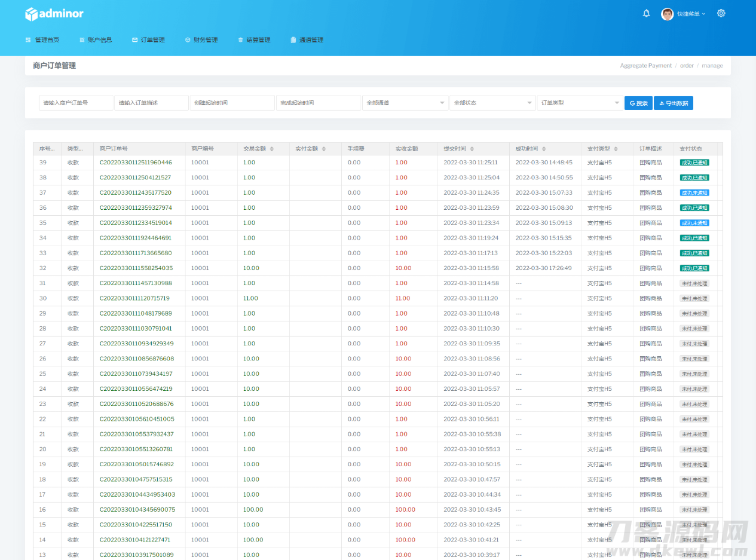This screenshot has height=560, width=756.
Task: Expand the 全部状态 dropdown
Action: [x=492, y=103]
